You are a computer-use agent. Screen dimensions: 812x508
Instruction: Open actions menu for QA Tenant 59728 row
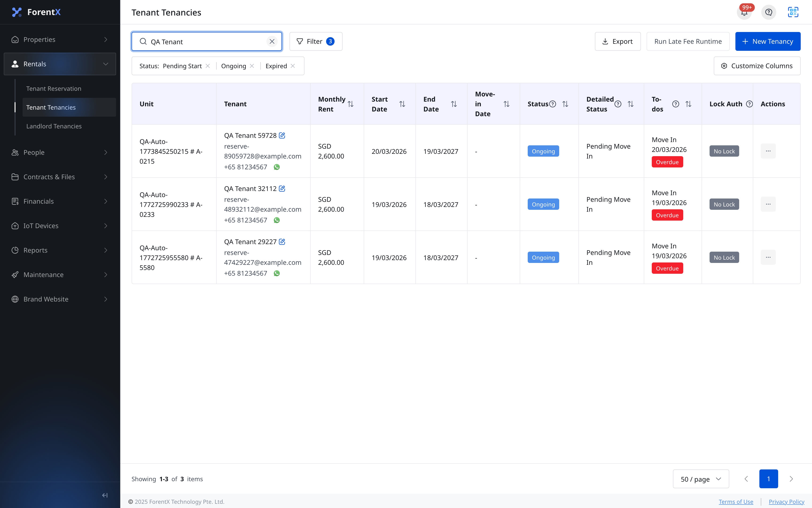(x=768, y=151)
